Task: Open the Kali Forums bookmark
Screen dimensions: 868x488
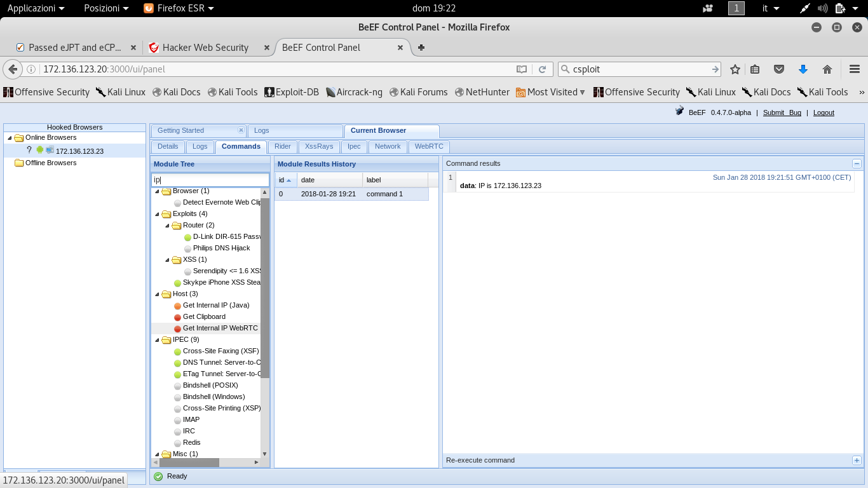Action: (x=418, y=92)
